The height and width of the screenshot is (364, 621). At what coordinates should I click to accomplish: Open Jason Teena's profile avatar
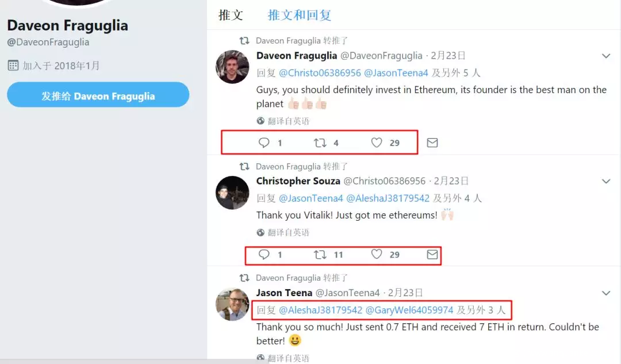[232, 304]
